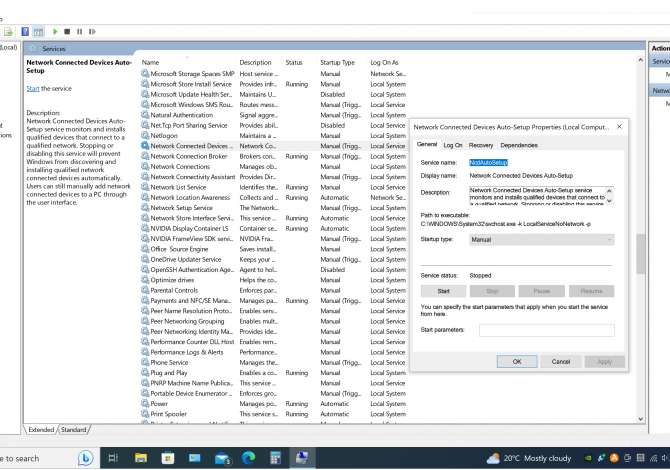Toggle the console pane toolbar icon
670x470 pixels.
38,32
